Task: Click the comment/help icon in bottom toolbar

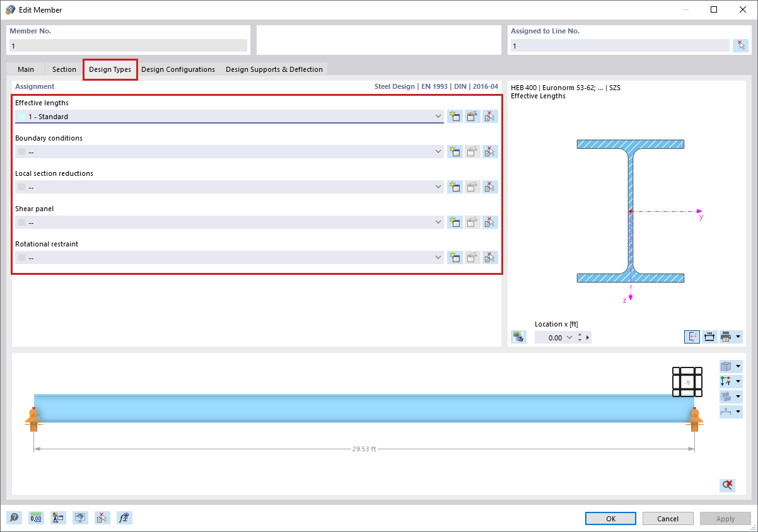Action: click(14, 518)
